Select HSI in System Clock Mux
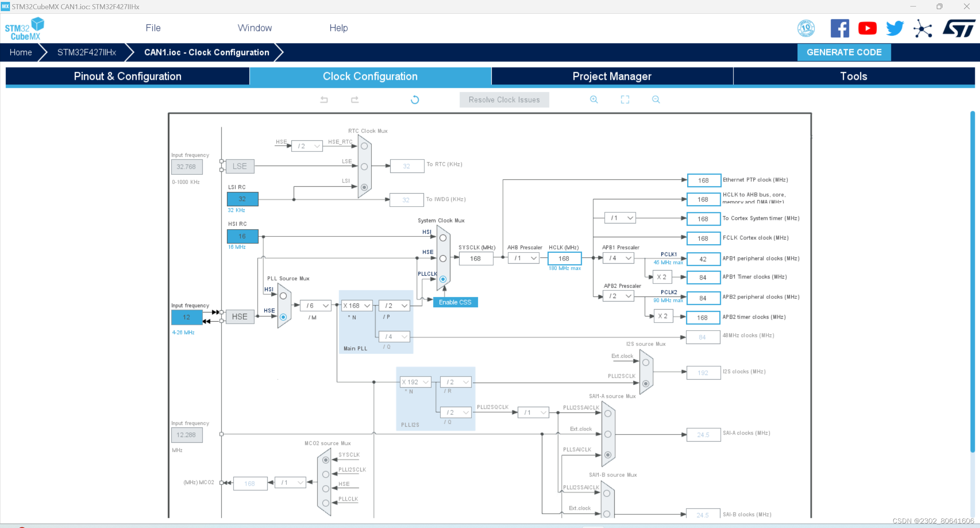This screenshot has height=528, width=980. click(443, 238)
